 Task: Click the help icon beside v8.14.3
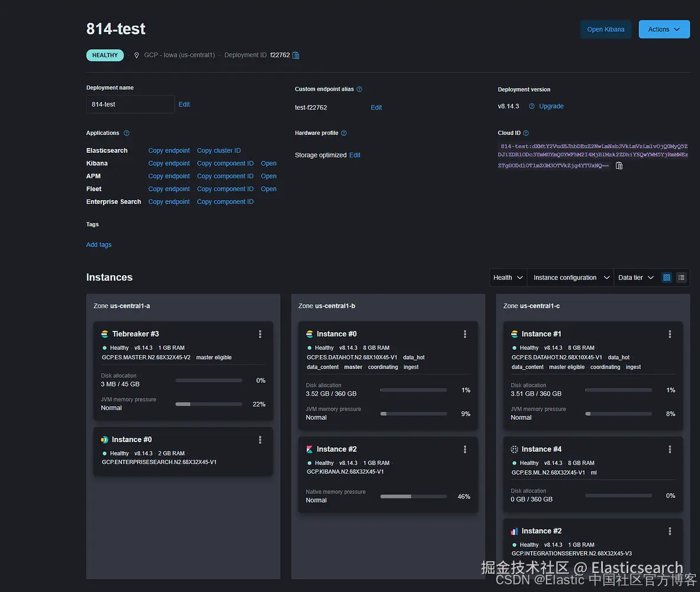point(532,106)
